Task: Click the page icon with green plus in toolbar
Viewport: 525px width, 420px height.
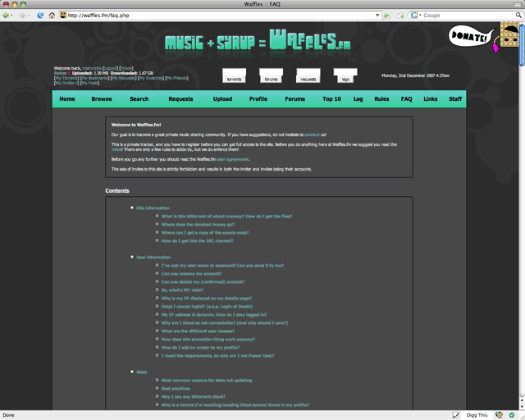Action: pyautogui.click(x=400, y=16)
